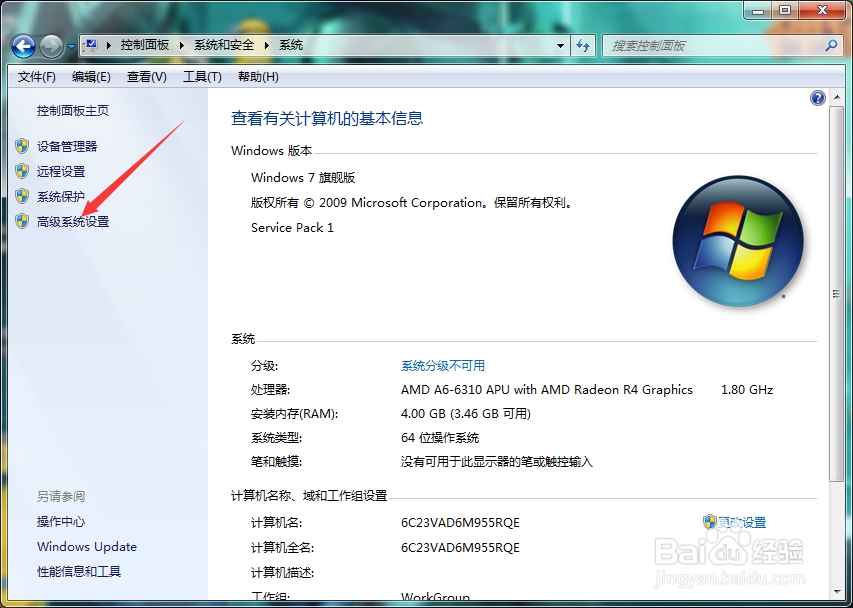Maximize the System window
The width and height of the screenshot is (853, 608).
[785, 10]
